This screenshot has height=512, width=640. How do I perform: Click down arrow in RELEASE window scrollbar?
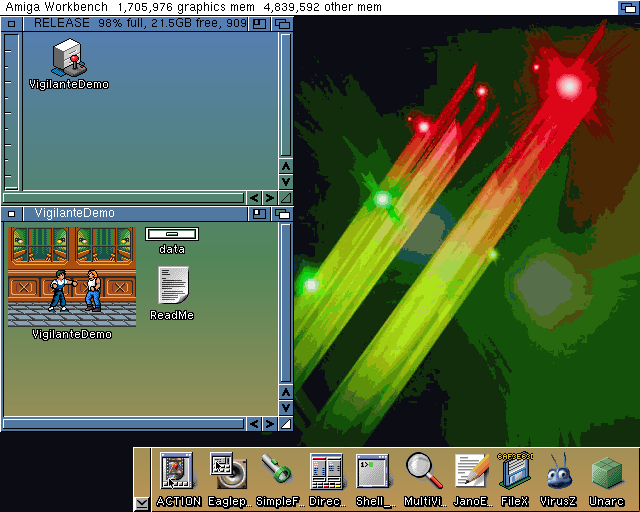tap(286, 182)
